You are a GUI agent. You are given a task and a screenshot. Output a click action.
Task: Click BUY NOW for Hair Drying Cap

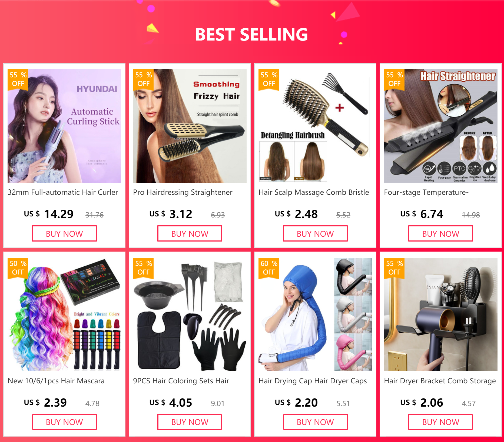tap(315, 422)
